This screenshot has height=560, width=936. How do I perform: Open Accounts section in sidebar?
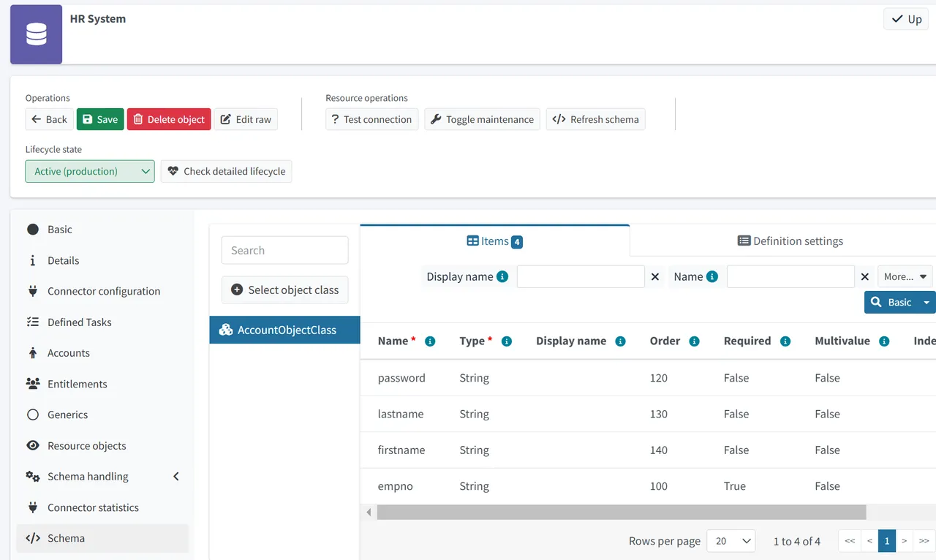(x=102, y=353)
